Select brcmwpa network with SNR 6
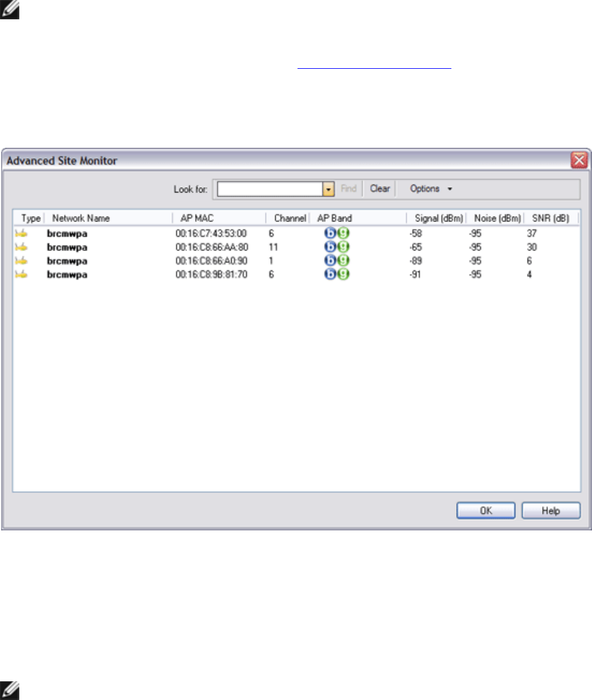This screenshot has width=592, height=700. point(67,261)
